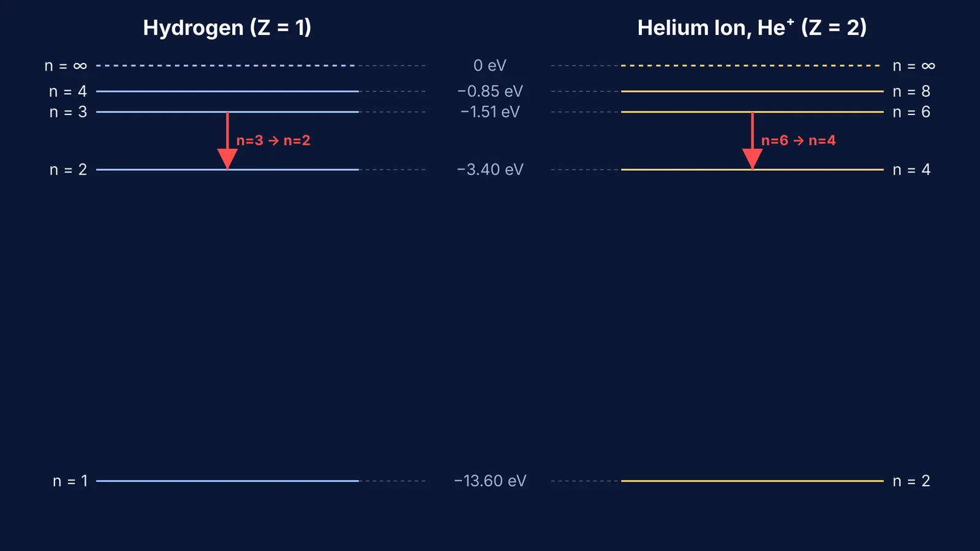Click the red arrowhead under n=3 → n=2
Image resolution: width=980 pixels, height=551 pixels.
point(227,159)
